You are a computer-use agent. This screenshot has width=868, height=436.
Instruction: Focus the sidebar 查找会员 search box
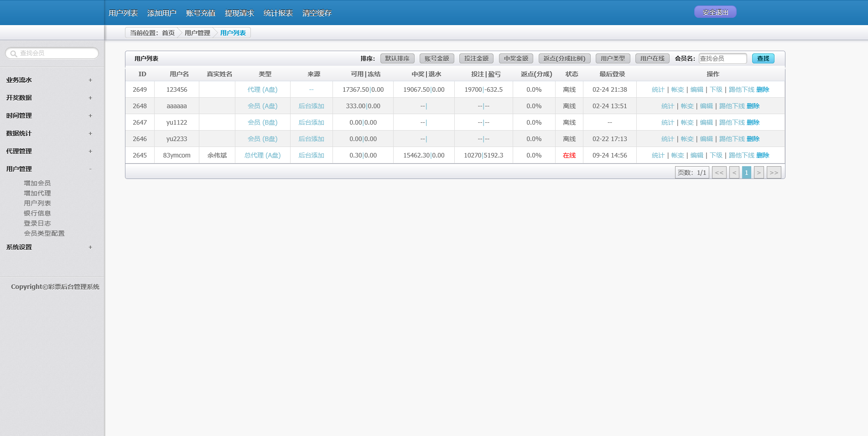[52, 53]
